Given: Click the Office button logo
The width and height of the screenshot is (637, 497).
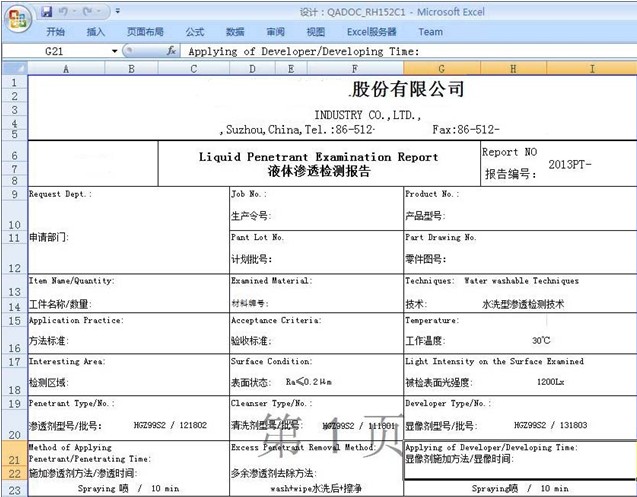Looking at the screenshot, I should coord(15,17).
